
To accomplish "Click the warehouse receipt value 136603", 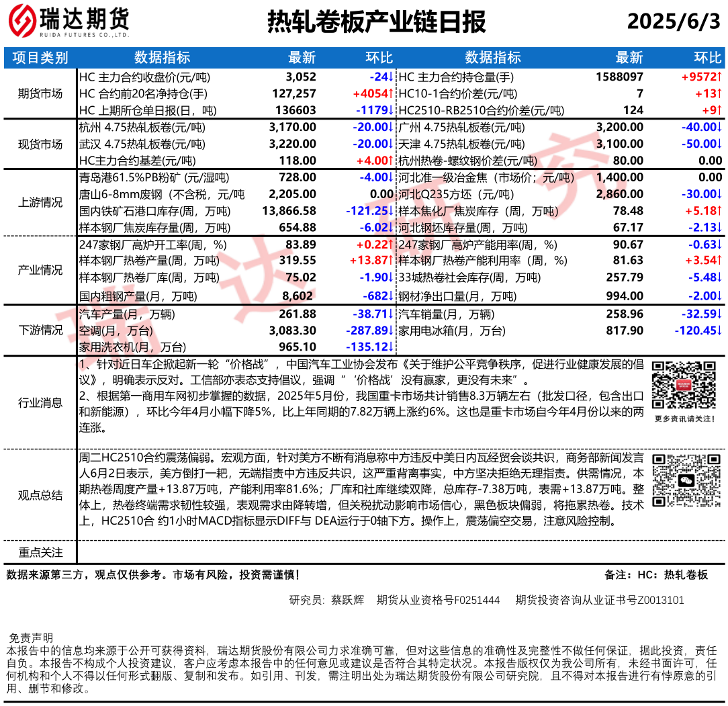I will coord(295,111).
